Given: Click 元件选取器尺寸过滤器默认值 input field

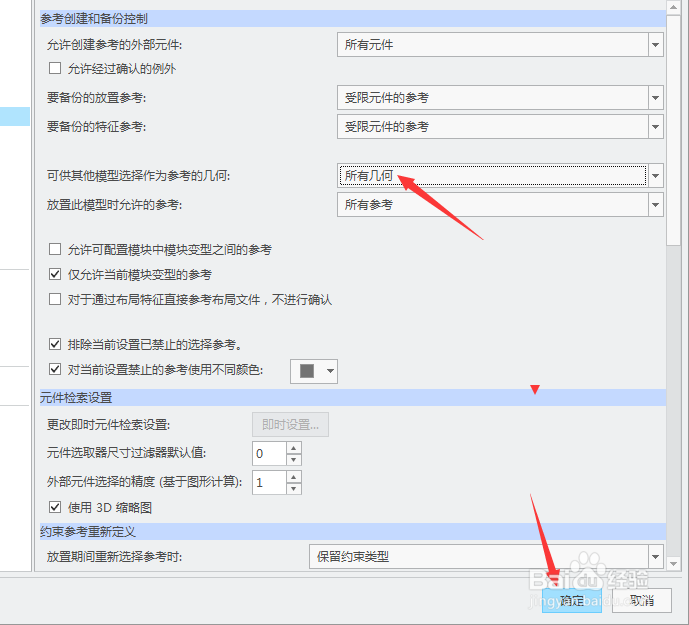Looking at the screenshot, I should (x=269, y=454).
